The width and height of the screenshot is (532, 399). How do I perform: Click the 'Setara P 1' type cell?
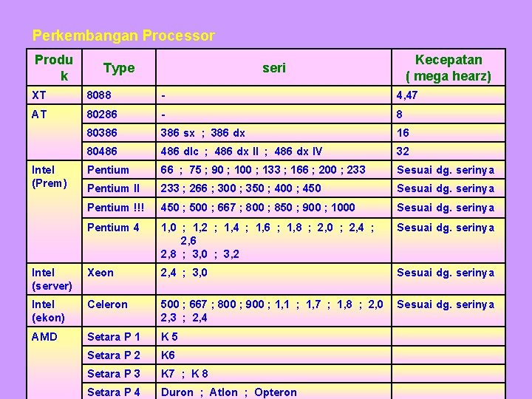click(119, 337)
